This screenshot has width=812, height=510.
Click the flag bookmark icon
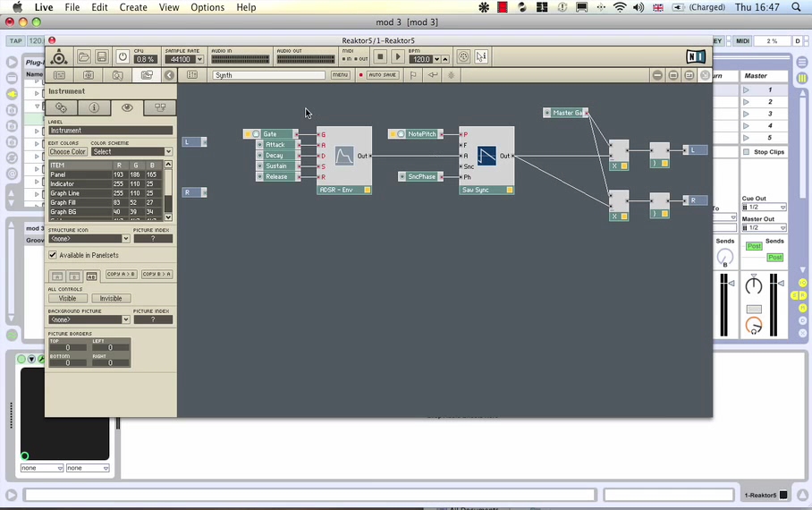coord(413,75)
